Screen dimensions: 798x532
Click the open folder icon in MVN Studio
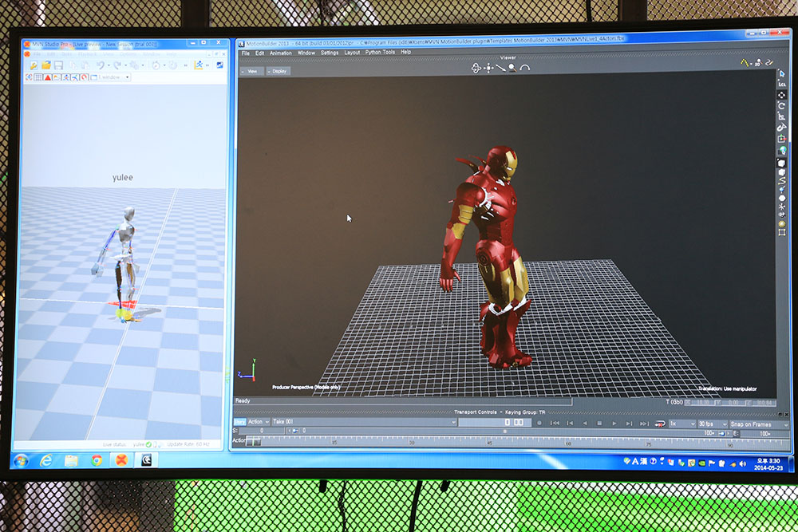tap(46, 65)
